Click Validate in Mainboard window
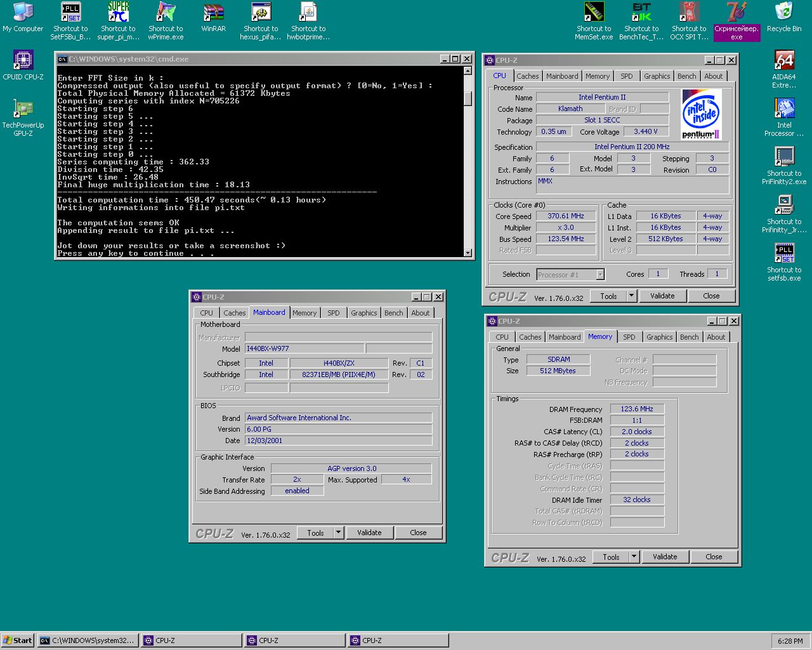Viewport: 812px width, 650px height. click(x=369, y=533)
